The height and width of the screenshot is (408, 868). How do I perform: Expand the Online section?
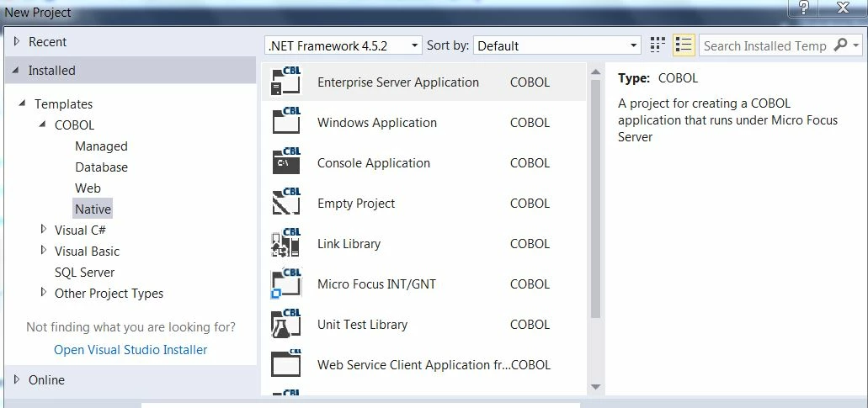pos(17,379)
